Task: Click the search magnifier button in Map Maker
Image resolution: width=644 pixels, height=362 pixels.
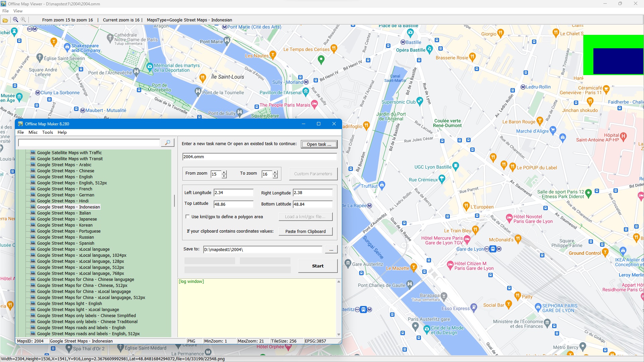Action: 168,143
